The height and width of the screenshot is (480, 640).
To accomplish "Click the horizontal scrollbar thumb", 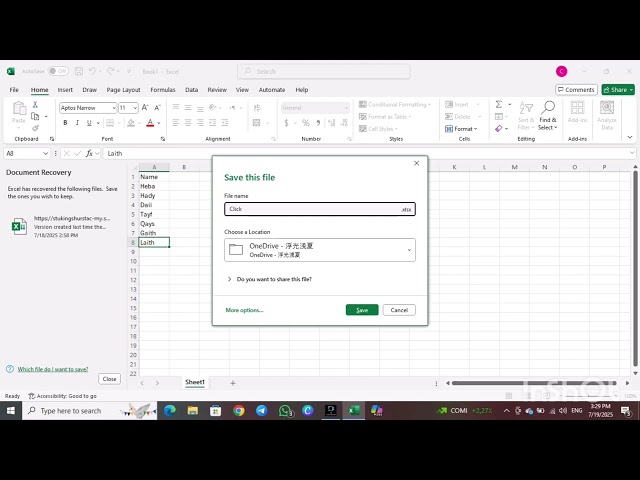I will [x=534, y=383].
